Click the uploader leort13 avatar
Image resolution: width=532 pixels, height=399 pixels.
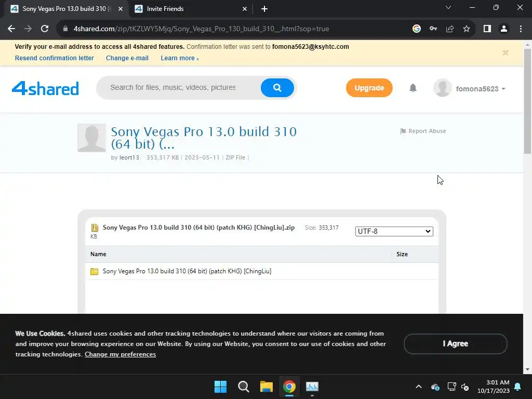click(91, 138)
